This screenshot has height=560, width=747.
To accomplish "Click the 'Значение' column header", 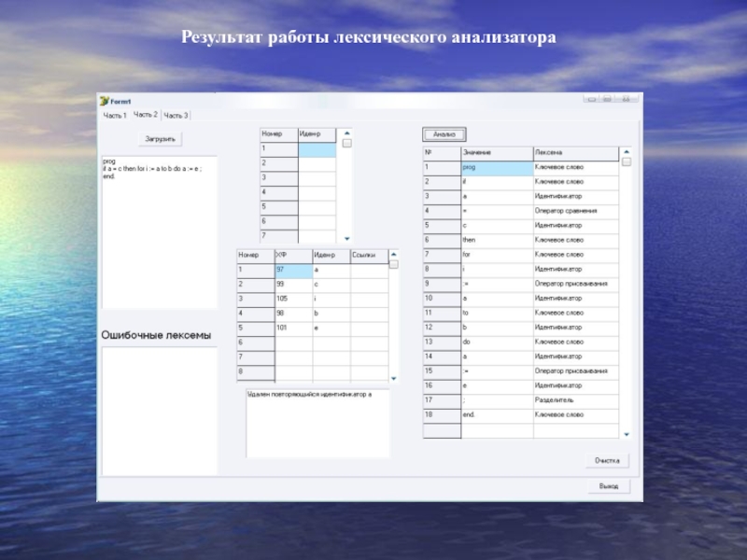I will pos(497,153).
